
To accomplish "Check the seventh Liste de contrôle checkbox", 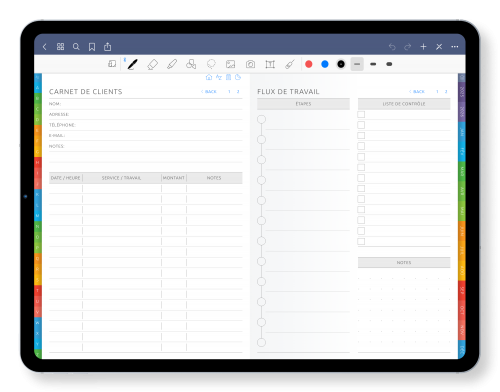I will (361, 178).
